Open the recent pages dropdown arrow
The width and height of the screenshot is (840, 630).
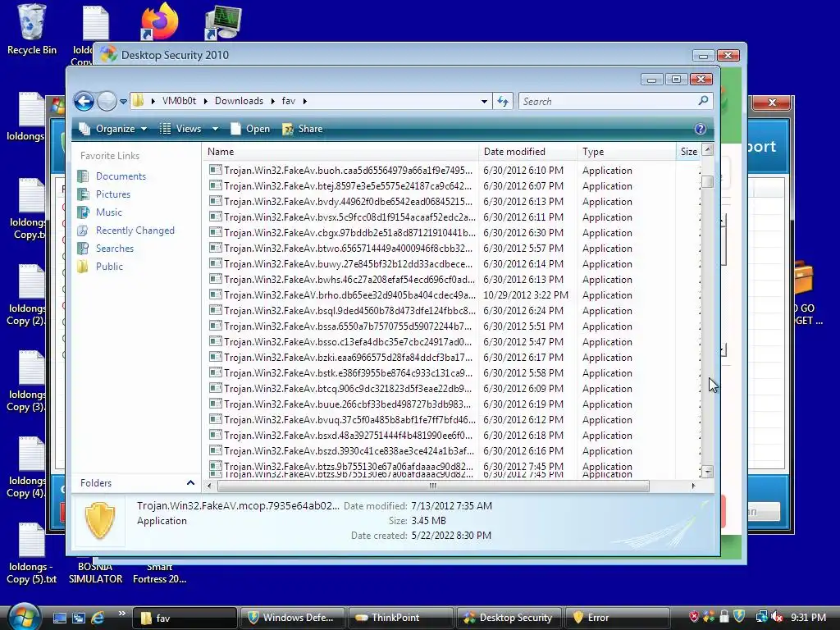[x=123, y=101]
